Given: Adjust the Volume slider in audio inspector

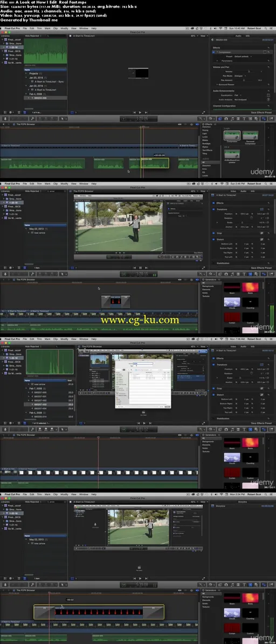Looking at the screenshot, I should point(249,71).
